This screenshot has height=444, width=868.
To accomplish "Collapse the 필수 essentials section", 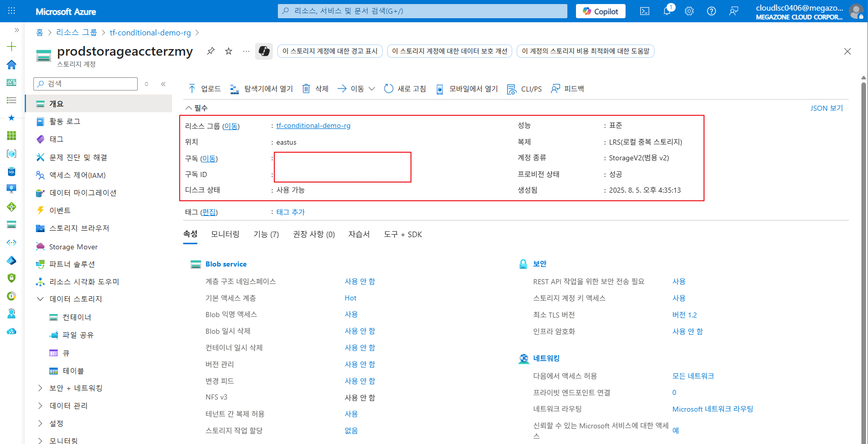I will coord(196,108).
